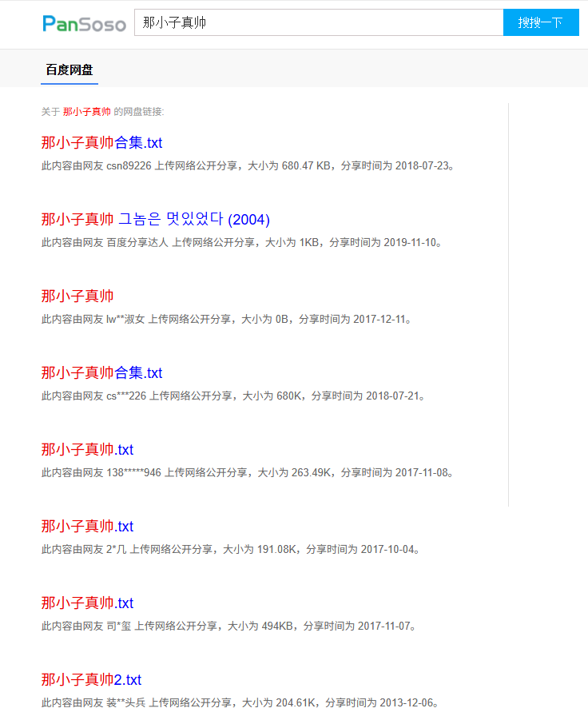Open 那小子真帅.txt result sized 191.08K
The width and height of the screenshot is (588, 724).
(87, 527)
